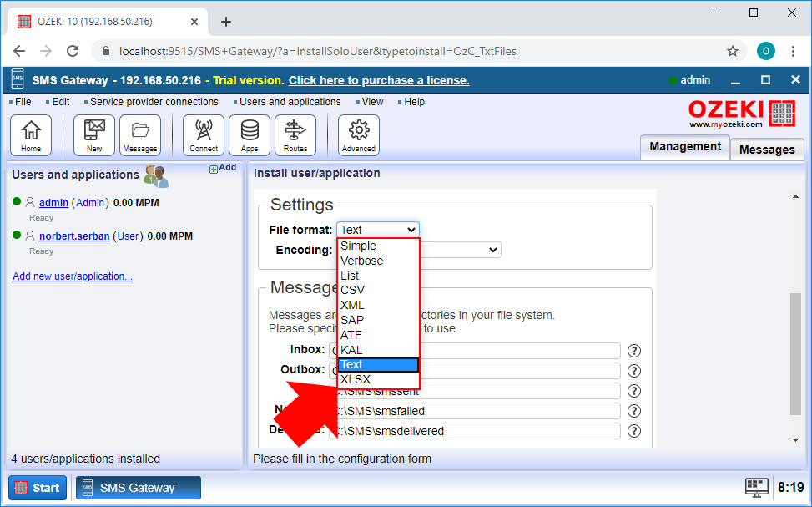Open the norbert.serban user link

tap(74, 236)
